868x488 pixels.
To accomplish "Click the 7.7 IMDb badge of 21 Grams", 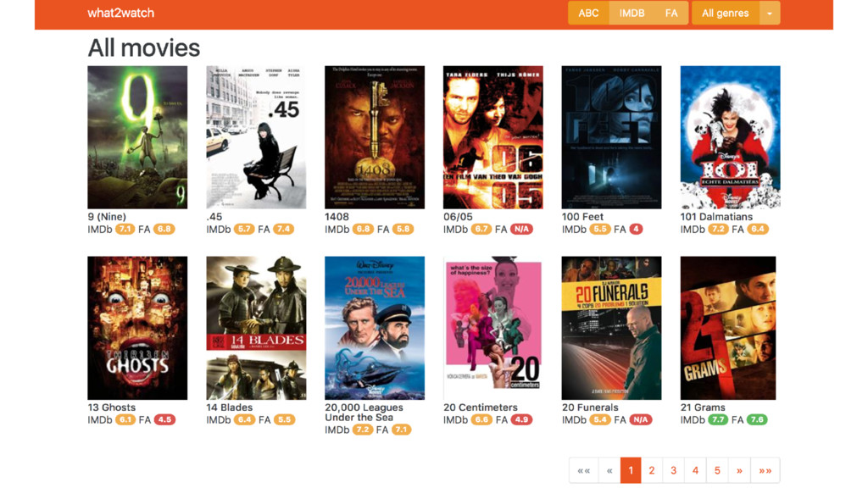I will 718,419.
